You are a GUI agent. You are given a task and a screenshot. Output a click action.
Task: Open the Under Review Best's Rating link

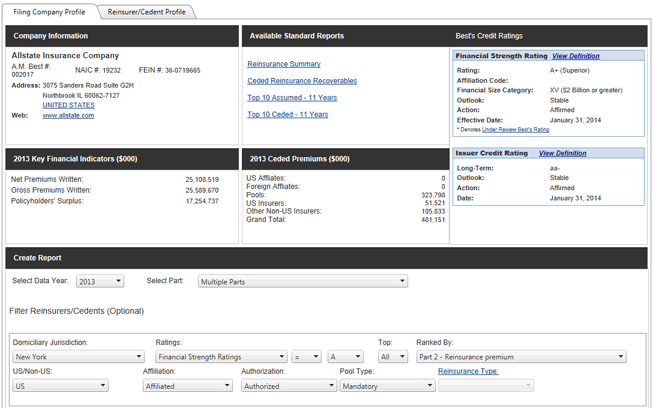pyautogui.click(x=515, y=129)
